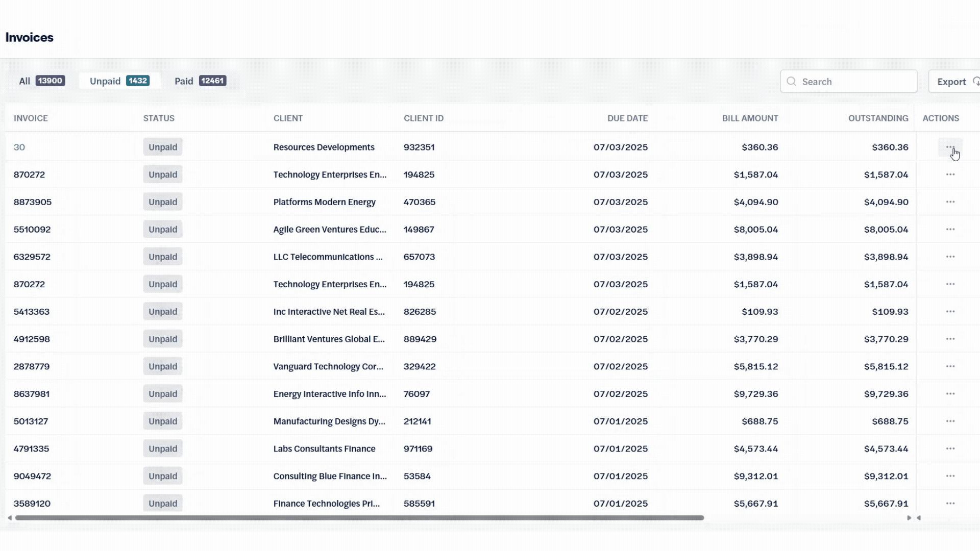Select client Platforms Modern Energy

point(324,202)
